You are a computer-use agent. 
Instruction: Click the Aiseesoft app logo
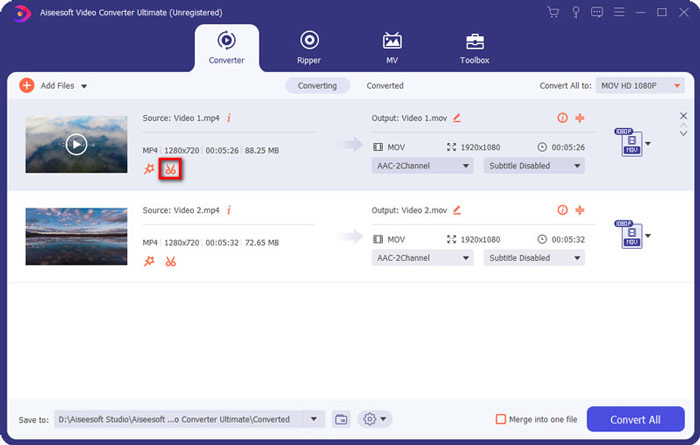21,13
